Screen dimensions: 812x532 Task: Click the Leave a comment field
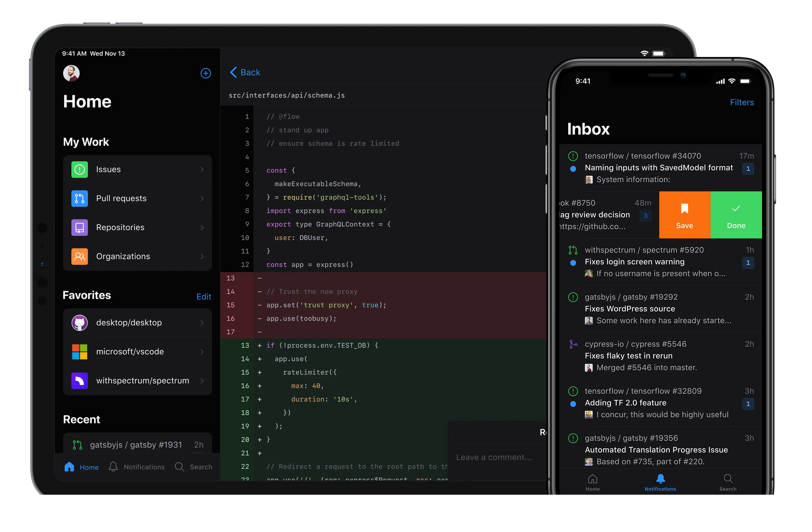(x=494, y=457)
